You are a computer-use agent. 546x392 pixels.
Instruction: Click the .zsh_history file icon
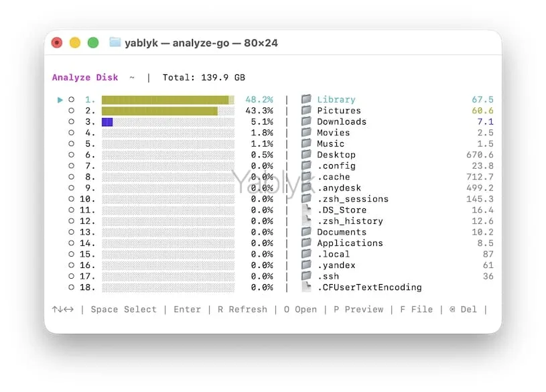tap(306, 221)
